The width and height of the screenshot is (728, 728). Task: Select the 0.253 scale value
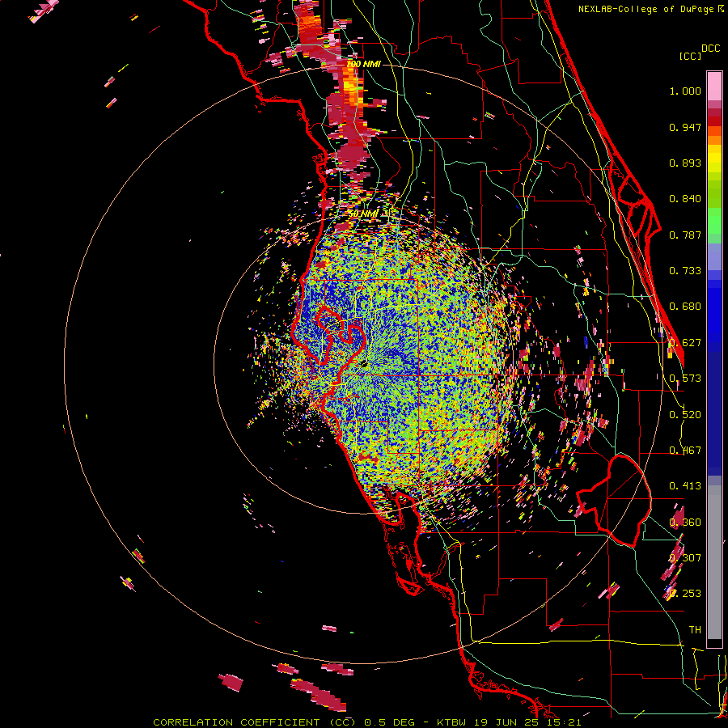[685, 594]
